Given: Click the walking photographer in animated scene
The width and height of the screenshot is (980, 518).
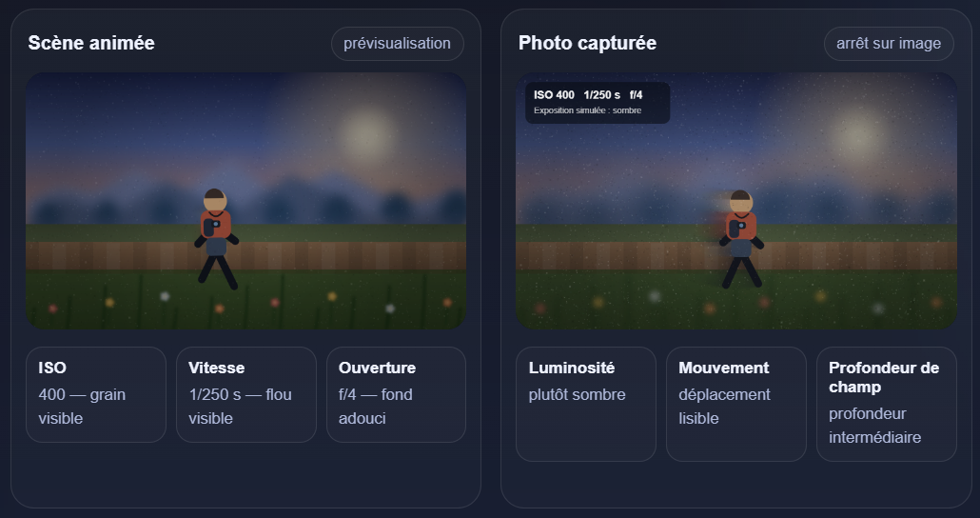Looking at the screenshot, I should pos(216,238).
